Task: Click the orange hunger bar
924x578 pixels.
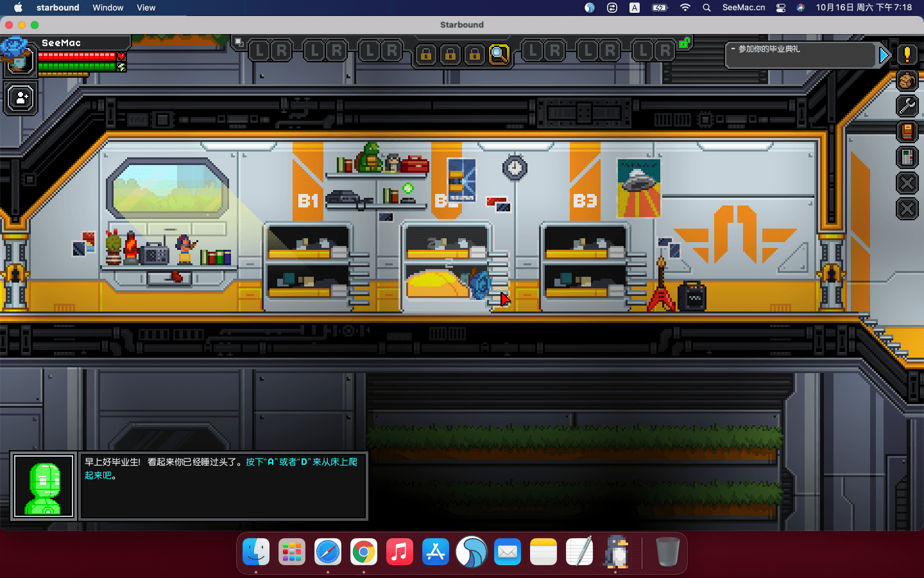Action: point(63,74)
